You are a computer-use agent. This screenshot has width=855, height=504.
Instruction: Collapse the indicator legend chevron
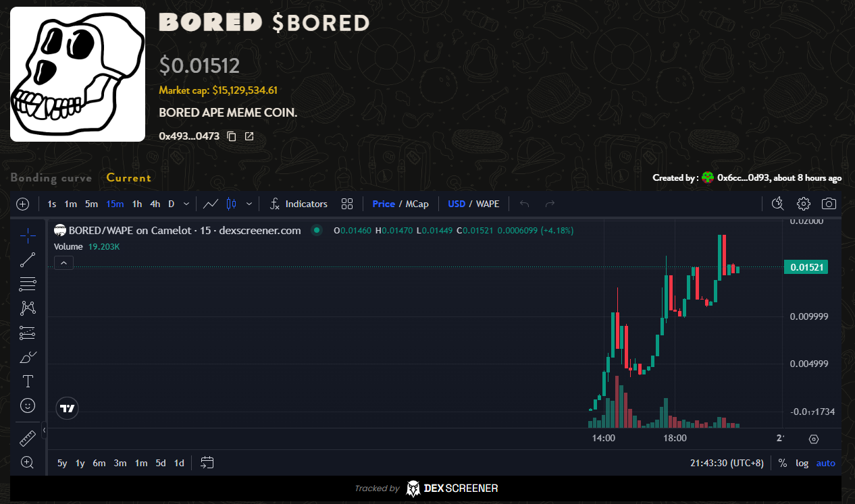(x=63, y=262)
